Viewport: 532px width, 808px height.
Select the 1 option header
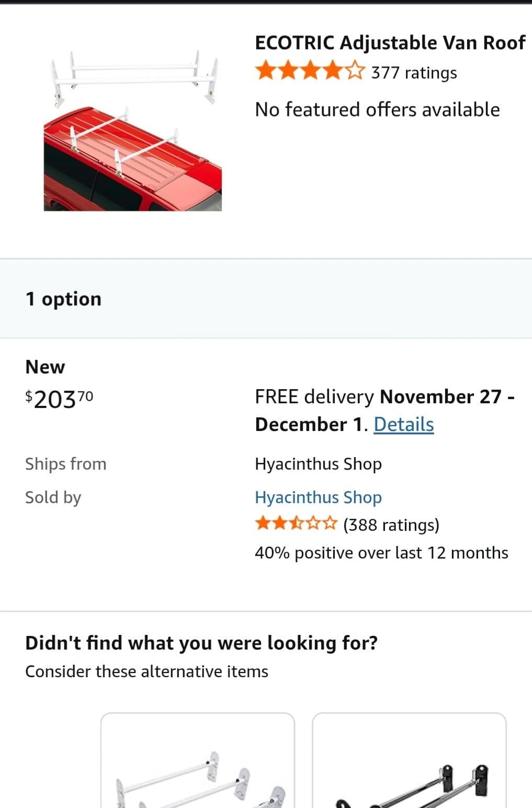(x=63, y=299)
